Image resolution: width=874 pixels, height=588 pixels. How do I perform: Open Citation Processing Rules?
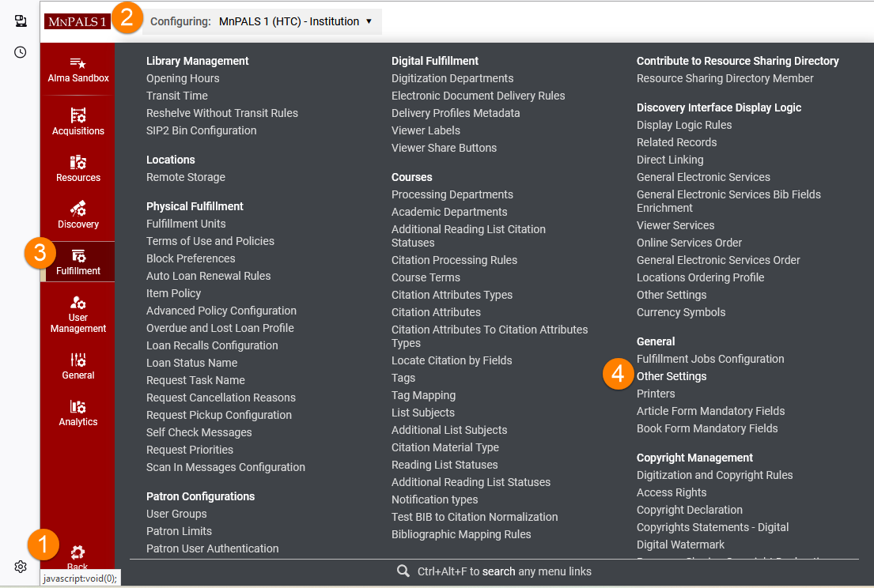pos(454,260)
